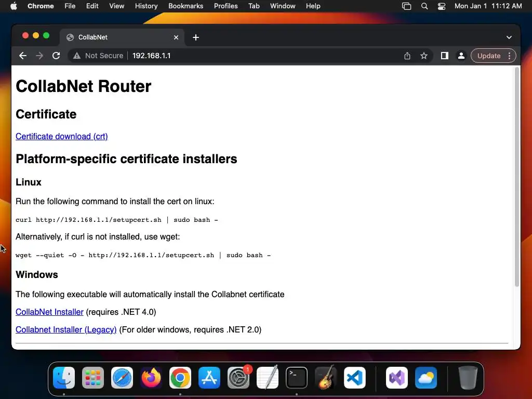Image resolution: width=532 pixels, height=399 pixels.
Task: Open the cloud weather app in Dock
Action: click(426, 378)
